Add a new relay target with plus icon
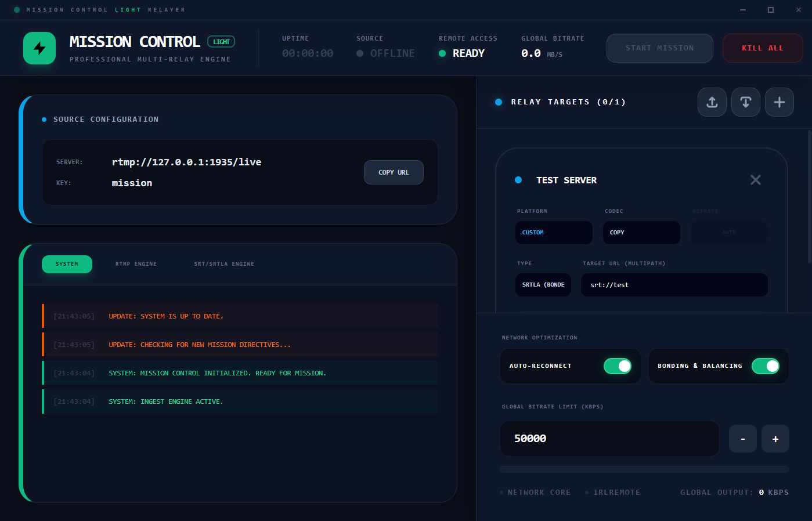 point(779,102)
